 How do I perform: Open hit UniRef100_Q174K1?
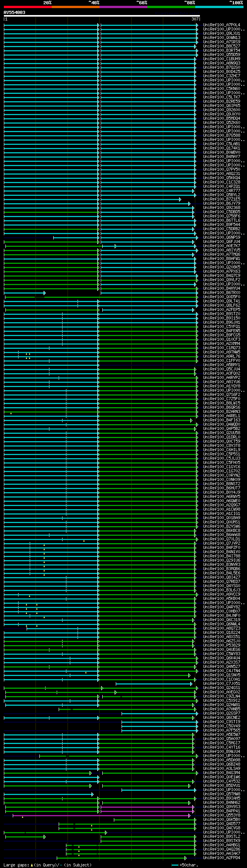pyautogui.click(x=222, y=148)
